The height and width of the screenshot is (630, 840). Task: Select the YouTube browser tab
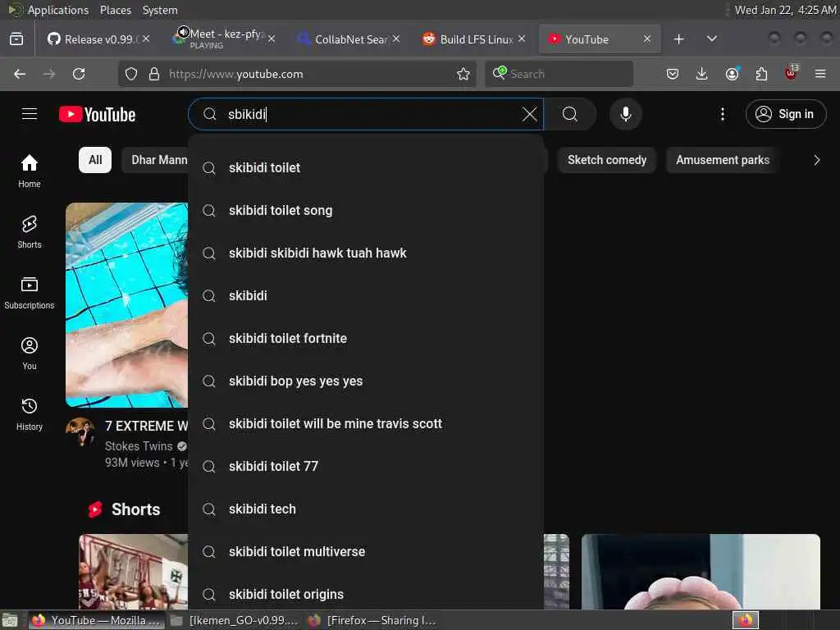[598, 39]
